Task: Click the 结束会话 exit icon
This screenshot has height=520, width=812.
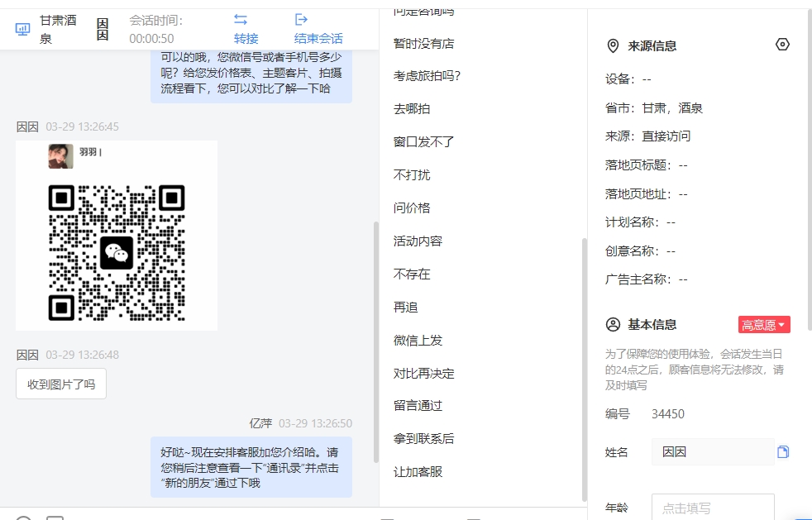Action: click(x=301, y=20)
